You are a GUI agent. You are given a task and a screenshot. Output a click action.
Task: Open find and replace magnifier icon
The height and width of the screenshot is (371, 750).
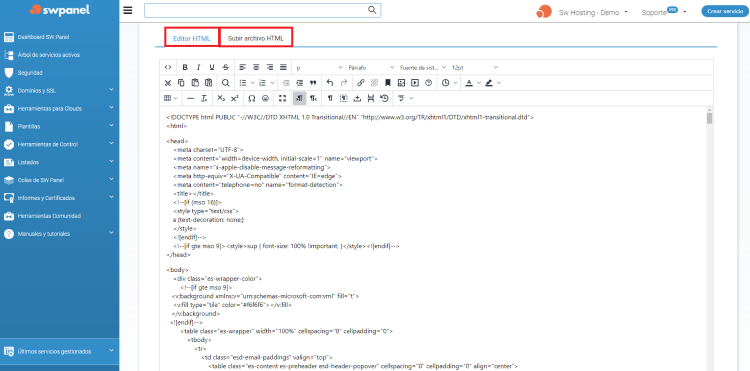(x=225, y=83)
